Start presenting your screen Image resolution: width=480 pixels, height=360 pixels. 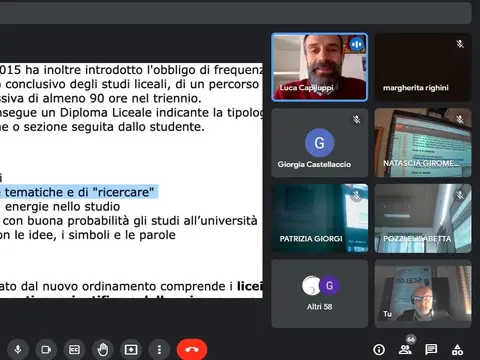pyautogui.click(x=131, y=349)
